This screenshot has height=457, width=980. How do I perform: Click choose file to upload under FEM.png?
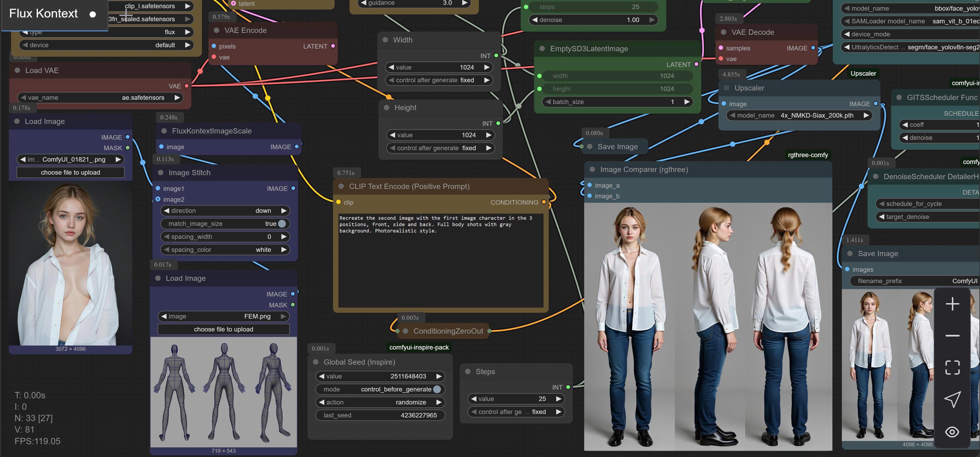tap(223, 329)
